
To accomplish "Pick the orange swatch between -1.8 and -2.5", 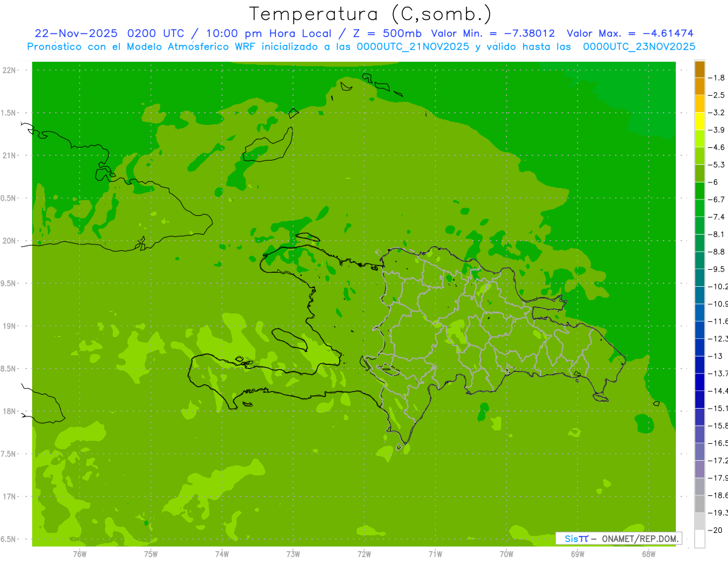I will 699,87.
